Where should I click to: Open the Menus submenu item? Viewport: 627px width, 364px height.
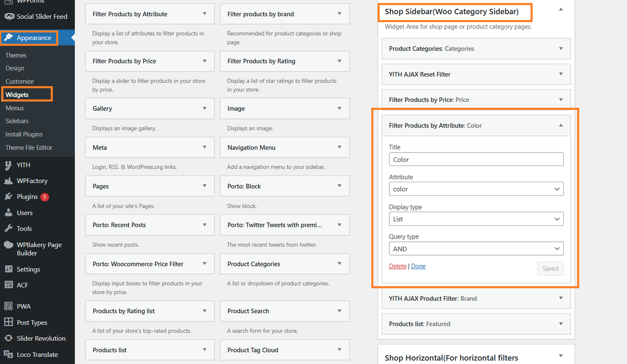click(x=15, y=108)
